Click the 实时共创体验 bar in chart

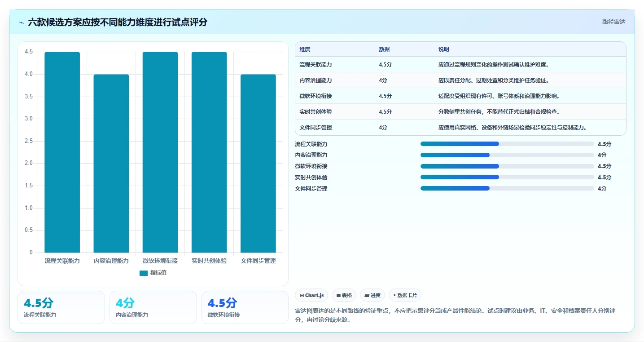pyautogui.click(x=209, y=152)
